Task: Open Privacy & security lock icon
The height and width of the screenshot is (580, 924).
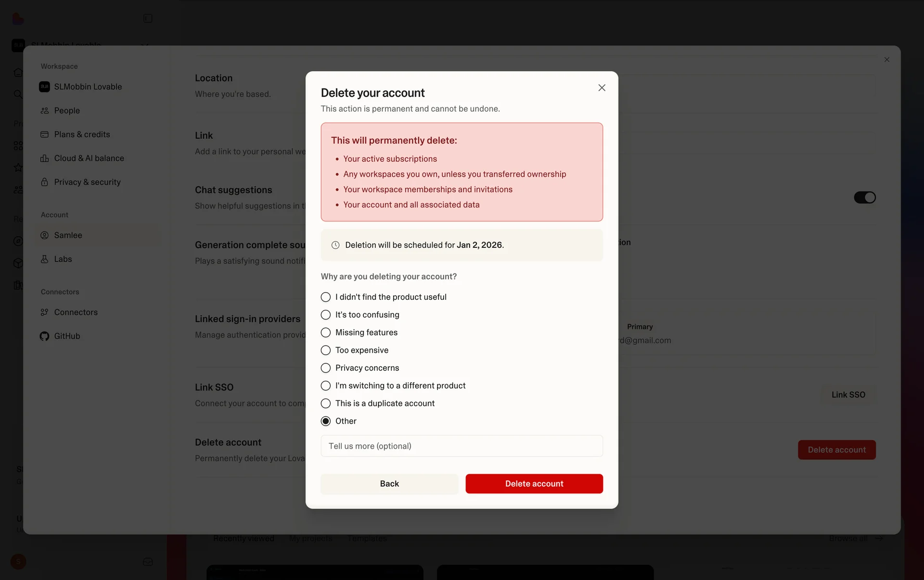Action: [45, 182]
